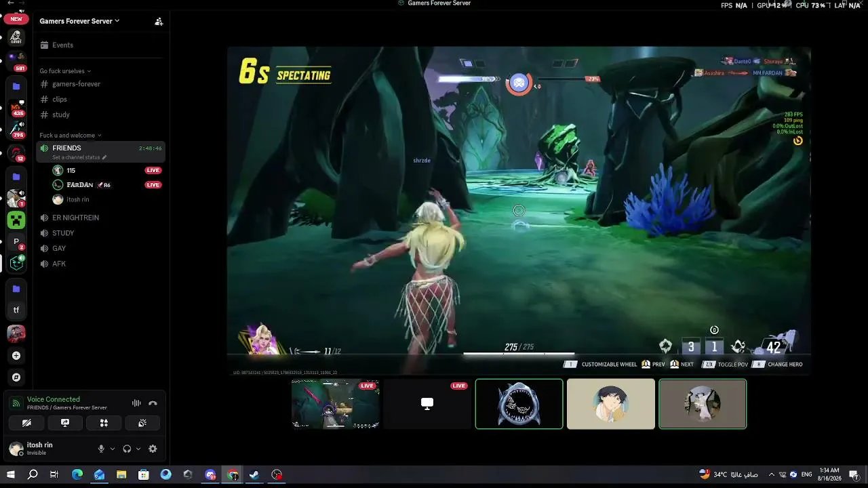Open the 'tf' server icon
The image size is (868, 488).
pos(16,310)
